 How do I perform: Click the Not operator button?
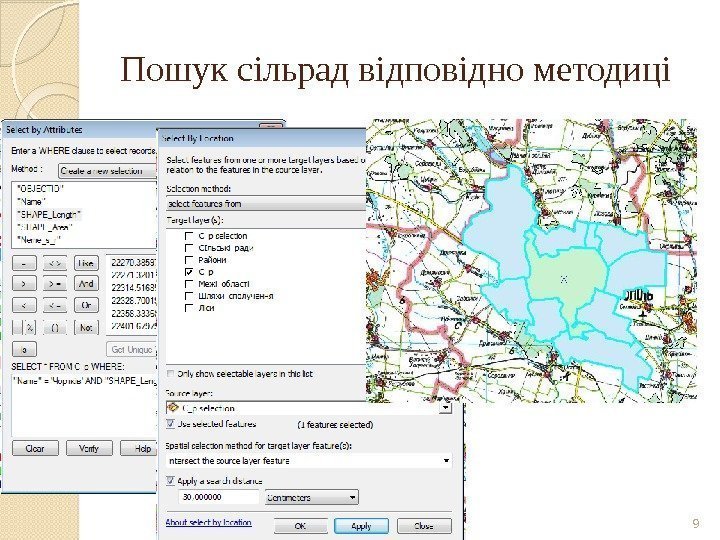point(86,327)
